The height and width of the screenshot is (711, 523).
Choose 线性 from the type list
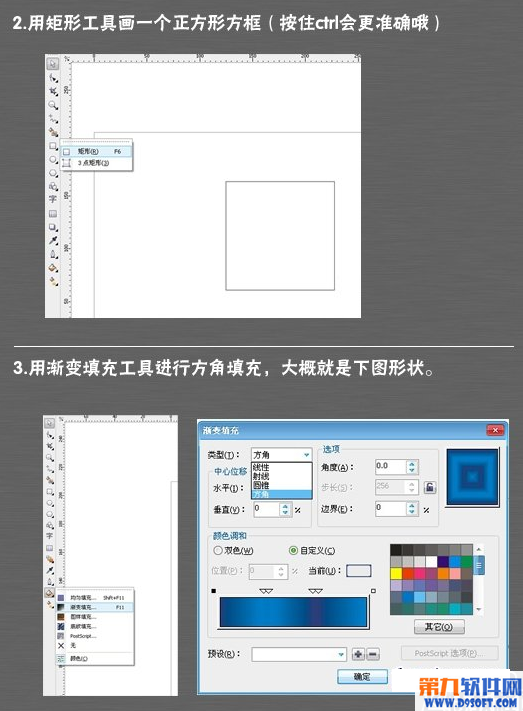click(x=282, y=467)
